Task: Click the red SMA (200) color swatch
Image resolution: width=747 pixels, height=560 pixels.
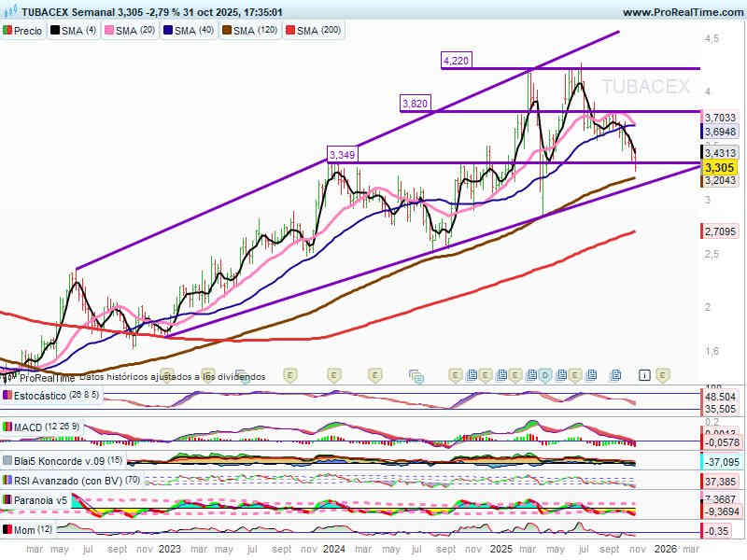Action: tap(289, 31)
